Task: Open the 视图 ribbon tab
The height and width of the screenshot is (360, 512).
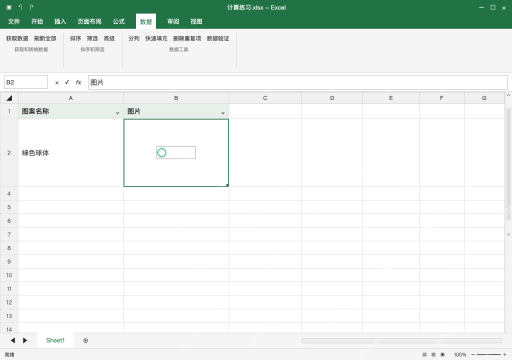Action: point(196,22)
